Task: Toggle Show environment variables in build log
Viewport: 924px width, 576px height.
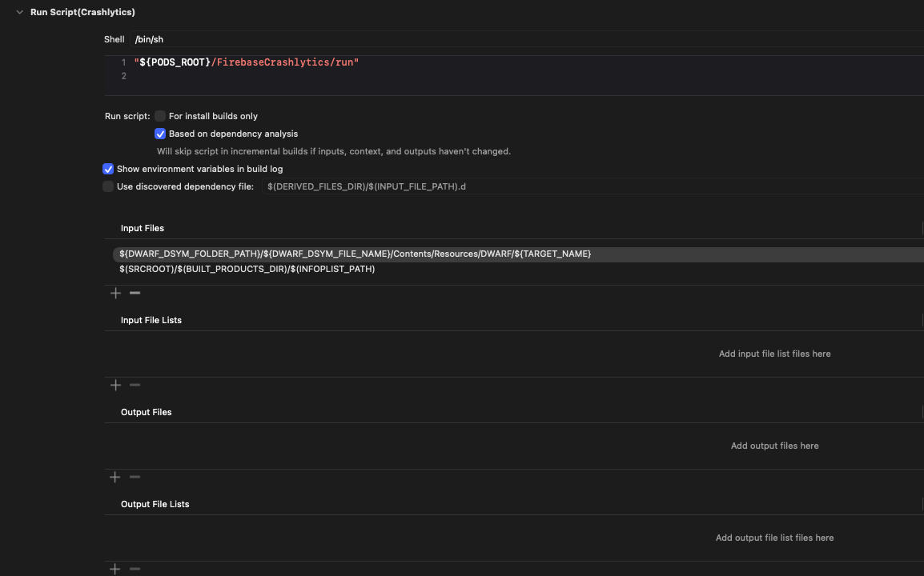Action: coord(108,169)
